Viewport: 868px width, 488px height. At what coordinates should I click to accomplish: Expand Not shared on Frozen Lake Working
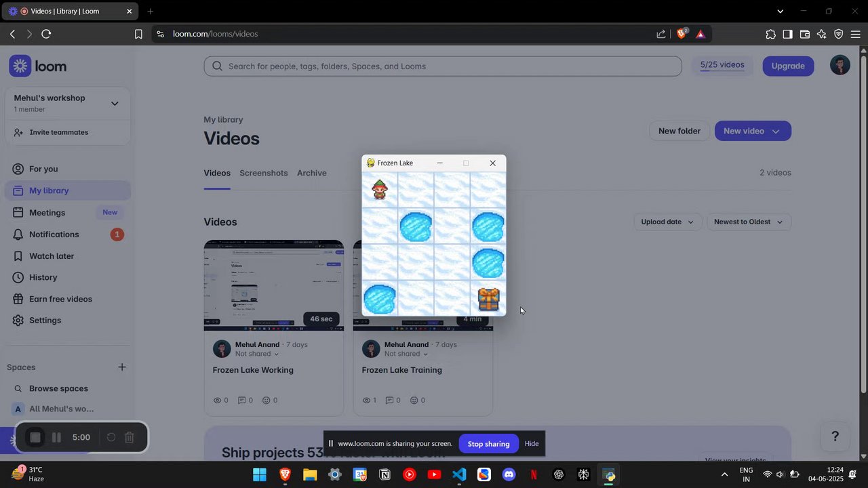257,354
